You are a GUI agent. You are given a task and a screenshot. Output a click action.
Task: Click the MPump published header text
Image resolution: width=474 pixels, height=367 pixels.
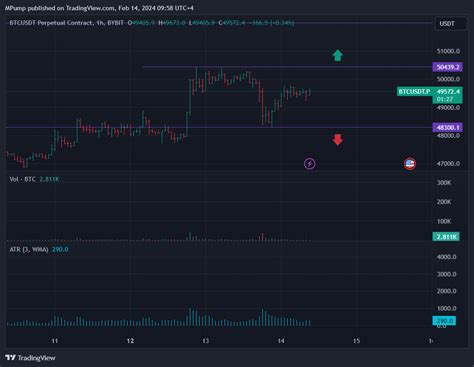[x=99, y=8]
